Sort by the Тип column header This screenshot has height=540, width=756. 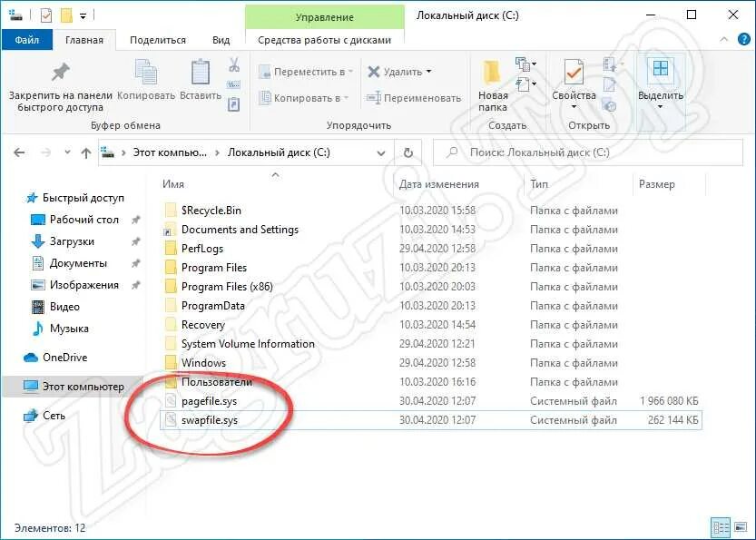click(539, 184)
